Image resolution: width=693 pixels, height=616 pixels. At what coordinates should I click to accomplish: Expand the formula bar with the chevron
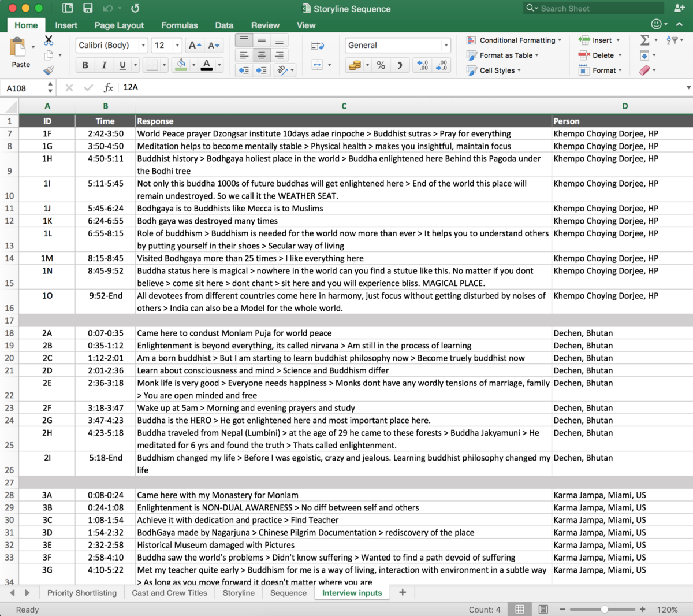click(688, 87)
